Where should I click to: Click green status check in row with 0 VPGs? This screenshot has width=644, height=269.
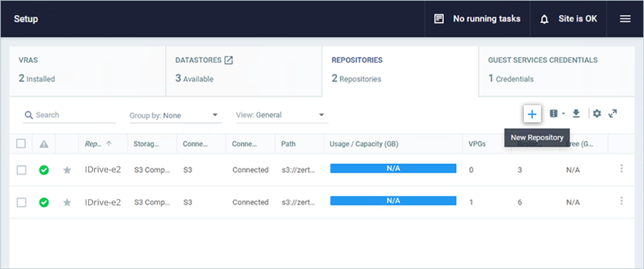tap(44, 170)
